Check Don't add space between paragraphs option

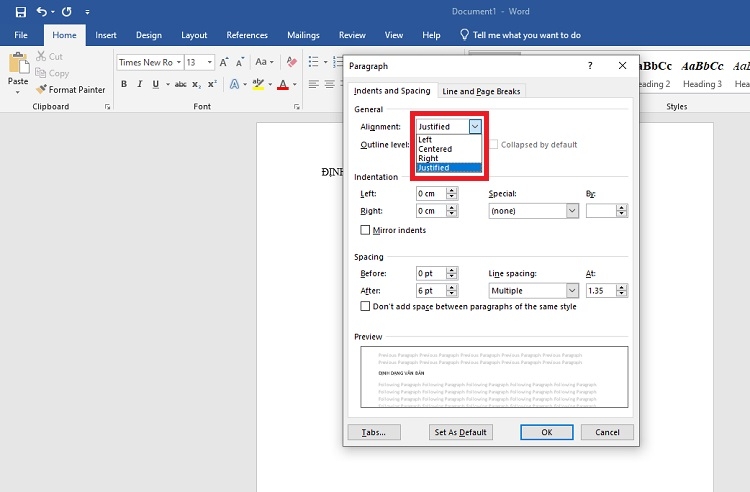click(365, 306)
